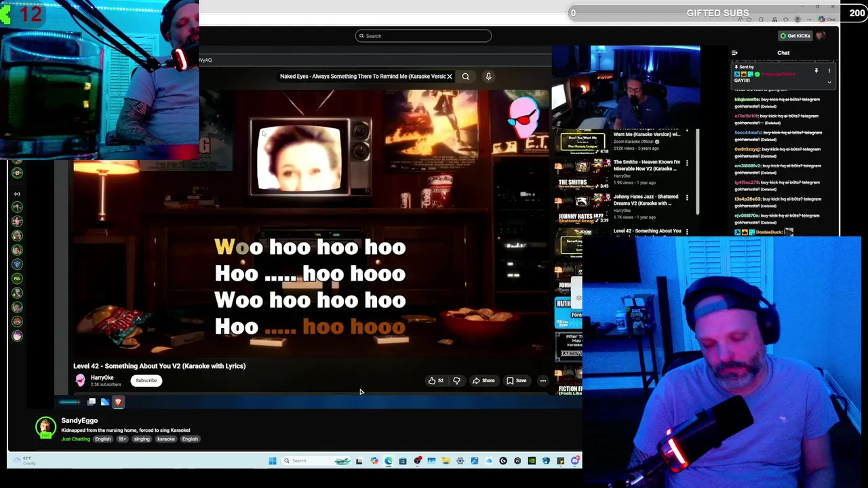Click the DoobieDuck username in chat
This screenshot has height=488, width=868.
[769, 232]
